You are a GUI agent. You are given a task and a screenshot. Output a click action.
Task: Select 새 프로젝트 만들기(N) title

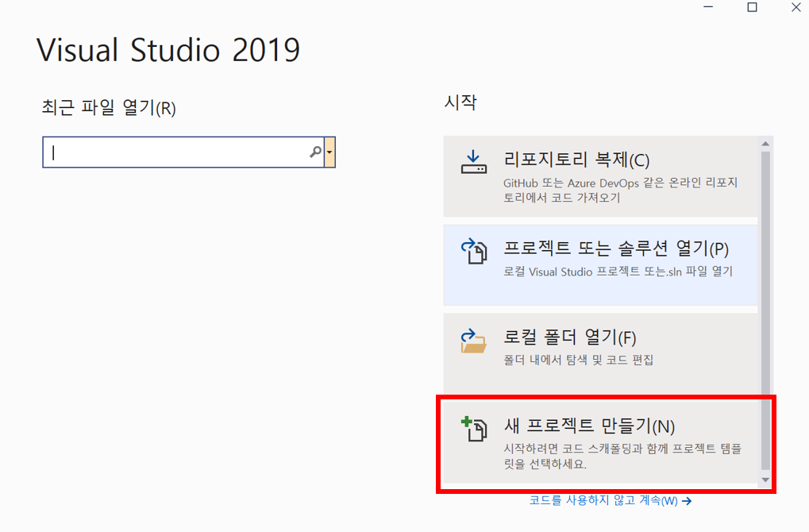click(x=589, y=426)
